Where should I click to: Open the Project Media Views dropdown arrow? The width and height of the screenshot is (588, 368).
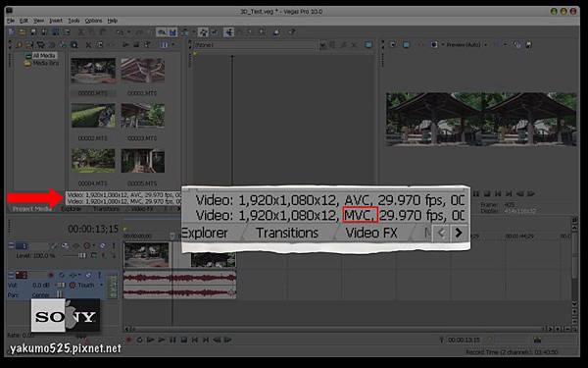point(172,45)
